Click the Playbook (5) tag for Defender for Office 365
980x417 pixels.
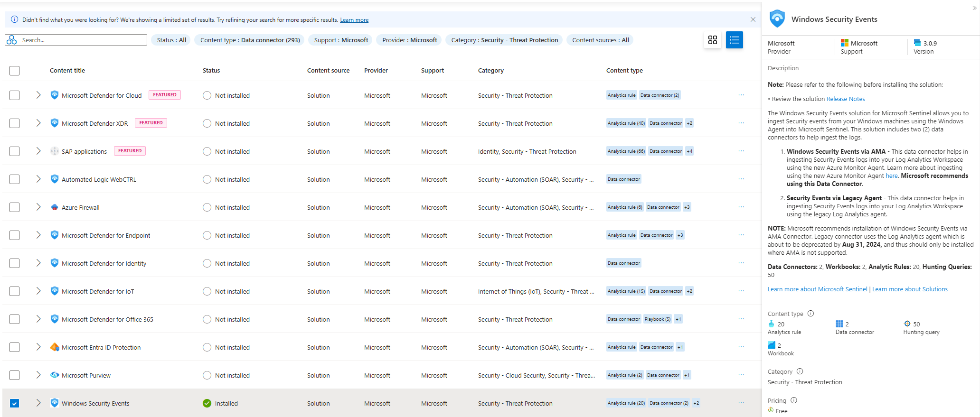(x=658, y=319)
